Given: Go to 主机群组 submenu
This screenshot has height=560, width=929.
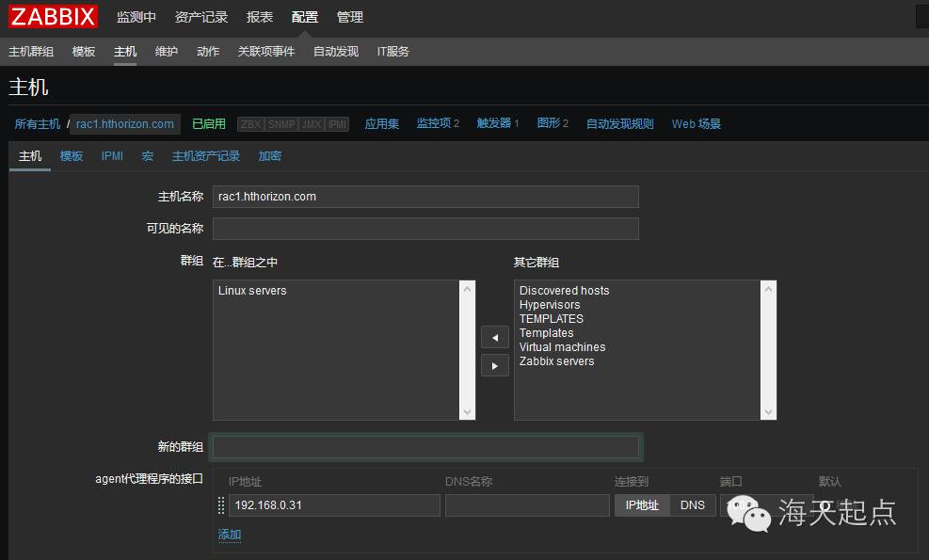Looking at the screenshot, I should click(x=31, y=52).
